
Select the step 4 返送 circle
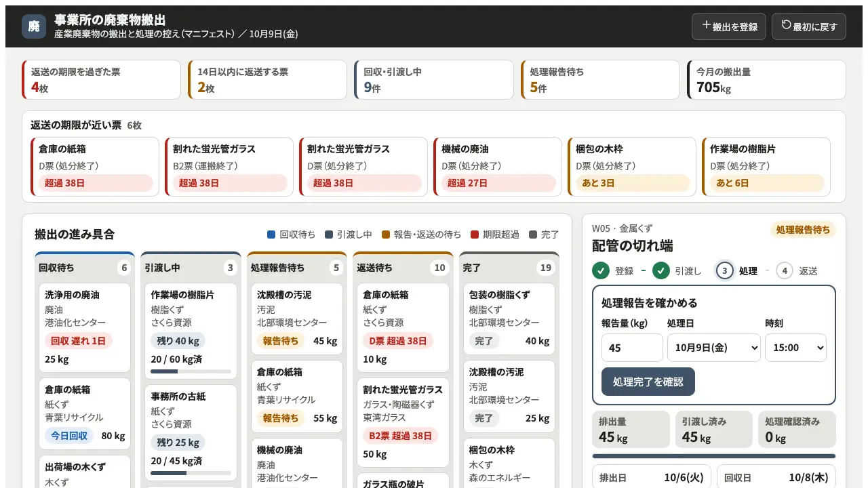(785, 271)
